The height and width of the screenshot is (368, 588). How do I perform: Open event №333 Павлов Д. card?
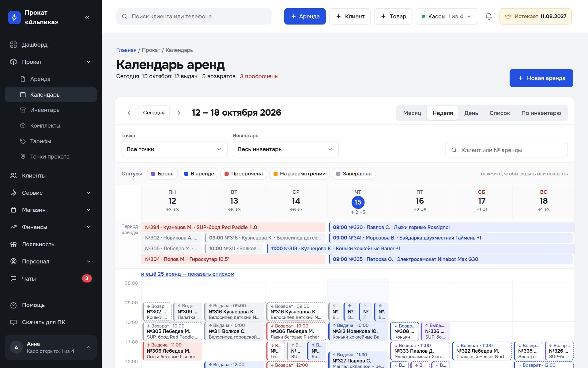tap(420, 351)
